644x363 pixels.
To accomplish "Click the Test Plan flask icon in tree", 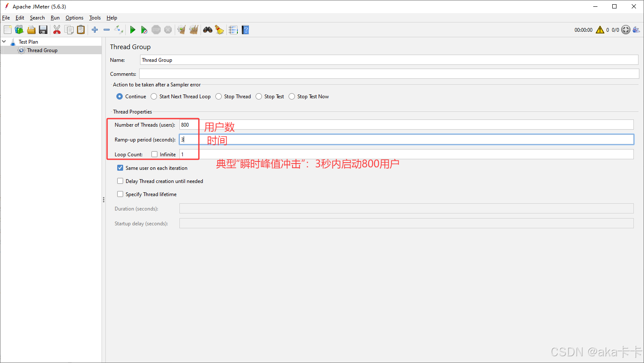I will coord(13,42).
